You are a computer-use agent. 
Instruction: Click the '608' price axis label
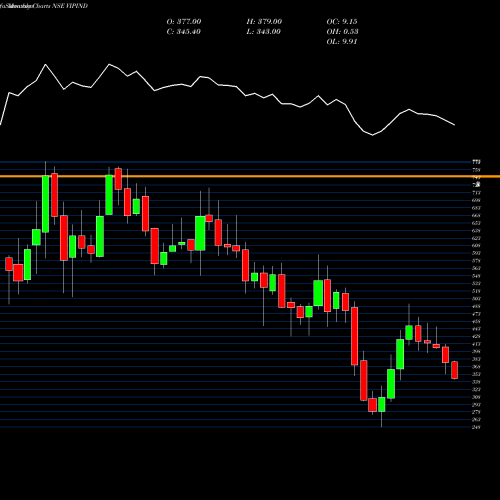pyautogui.click(x=476, y=246)
